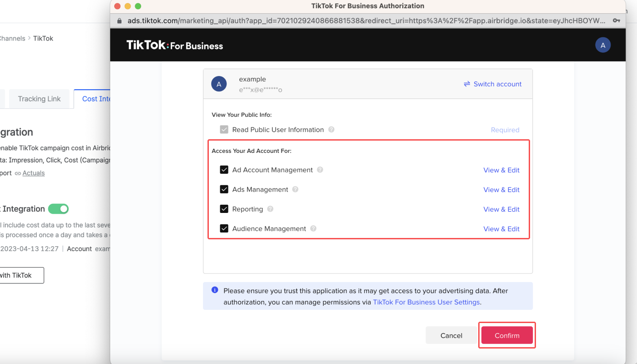Uncheck the Reporting checkbox
This screenshot has width=637, height=364.
pos(224,209)
